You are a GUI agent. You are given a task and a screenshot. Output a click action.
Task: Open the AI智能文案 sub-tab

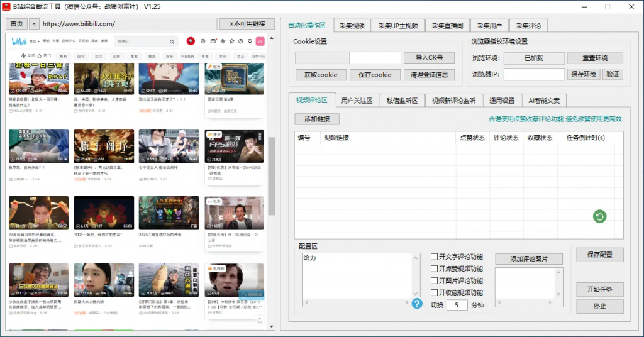[x=544, y=101]
